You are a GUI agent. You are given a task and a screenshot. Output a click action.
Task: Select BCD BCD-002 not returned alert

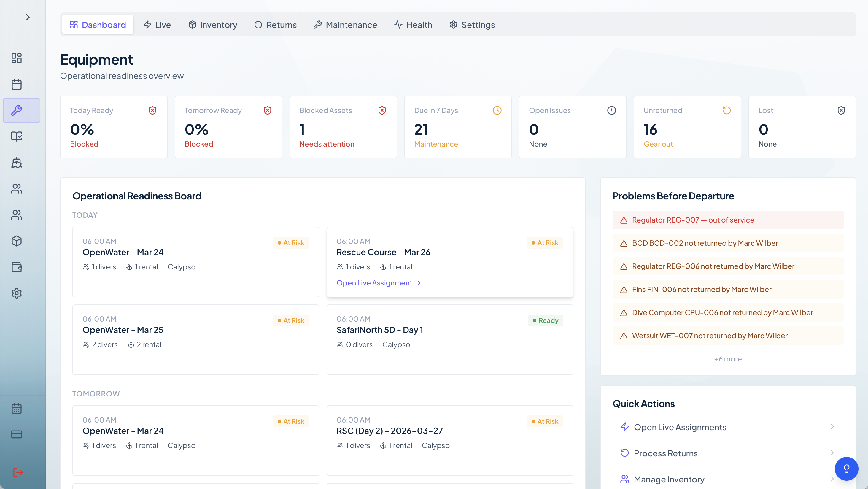pyautogui.click(x=728, y=243)
